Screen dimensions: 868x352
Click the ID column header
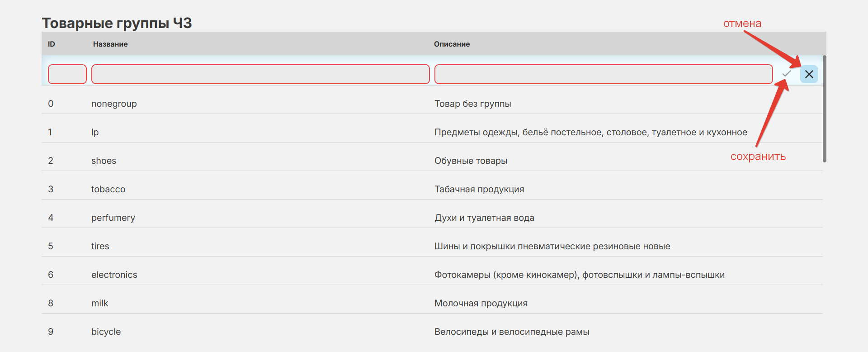pyautogui.click(x=52, y=44)
